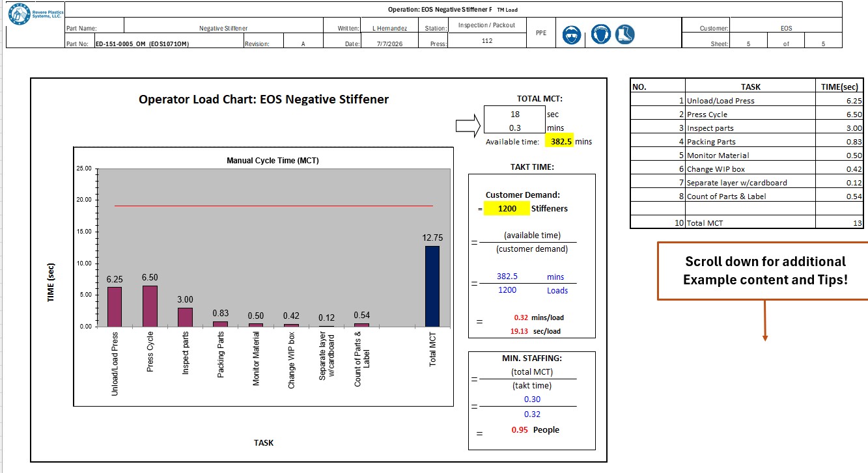Viewport: 868px width, 473px height.
Task: Select the hearing protection PPE icon
Action: coord(600,34)
